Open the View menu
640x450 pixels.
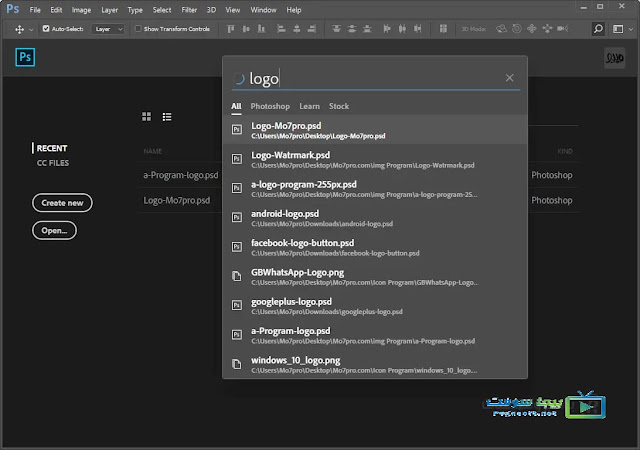pyautogui.click(x=233, y=10)
